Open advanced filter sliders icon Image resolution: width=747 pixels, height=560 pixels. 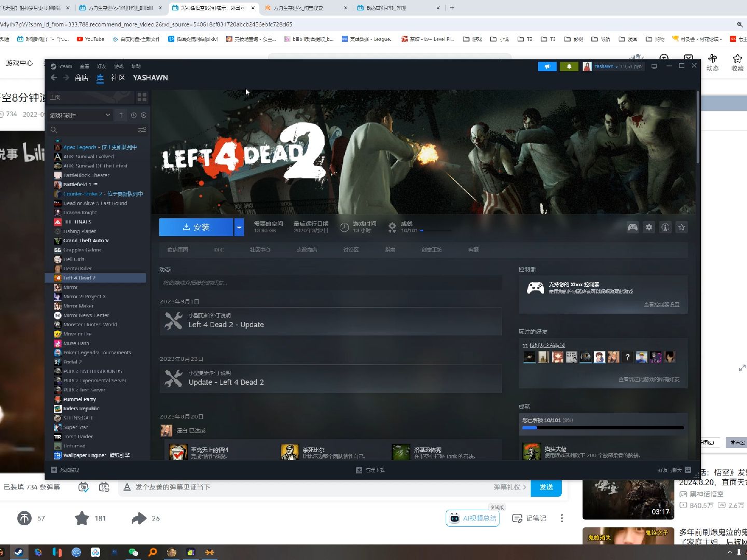click(x=142, y=130)
